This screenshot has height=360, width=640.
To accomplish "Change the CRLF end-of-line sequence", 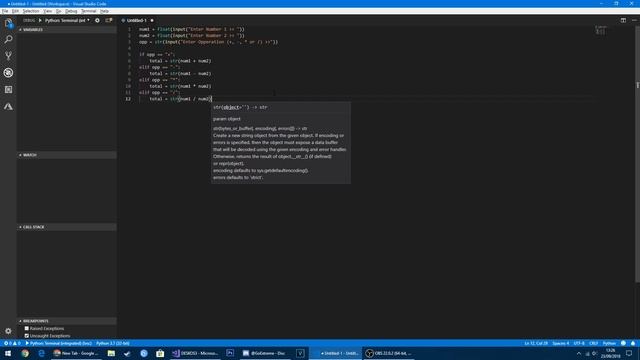I will (x=593, y=344).
